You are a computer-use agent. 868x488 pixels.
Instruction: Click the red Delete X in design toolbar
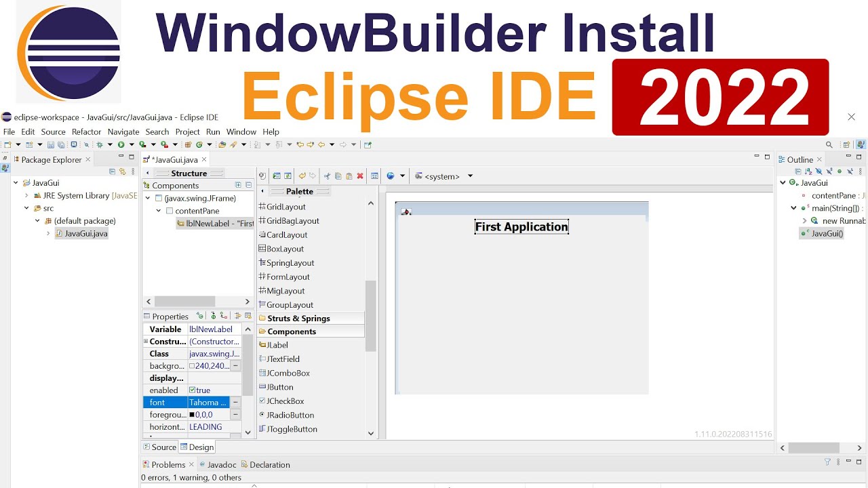[x=360, y=176]
